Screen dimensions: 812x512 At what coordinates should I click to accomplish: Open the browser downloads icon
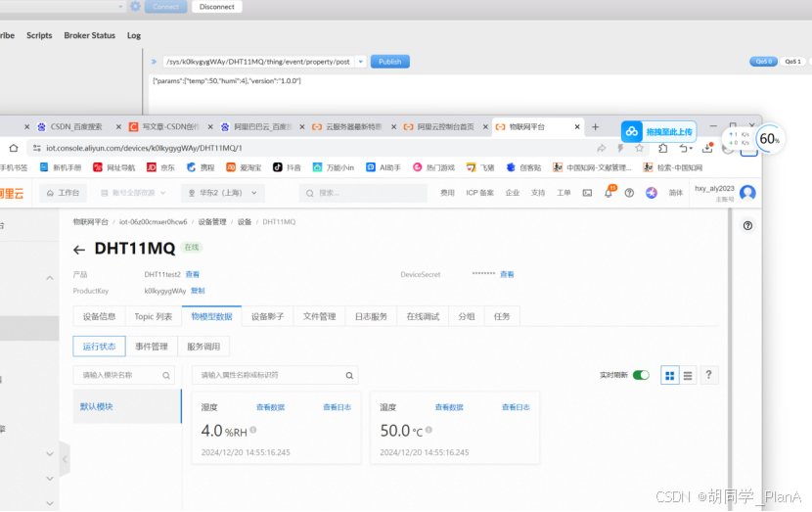point(707,148)
